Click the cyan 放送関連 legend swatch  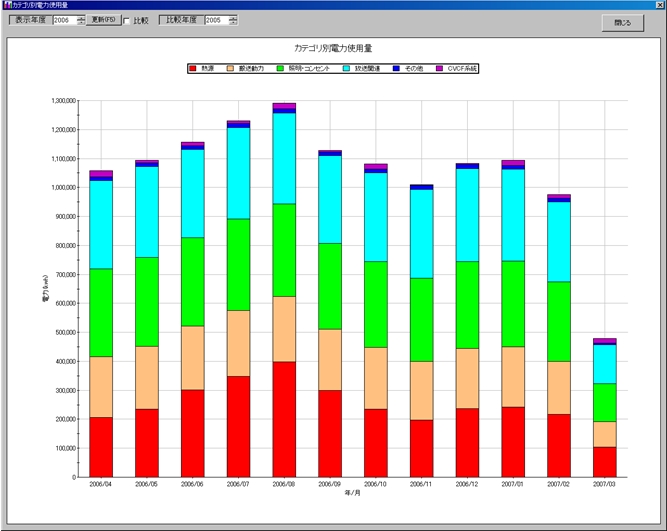click(x=346, y=69)
